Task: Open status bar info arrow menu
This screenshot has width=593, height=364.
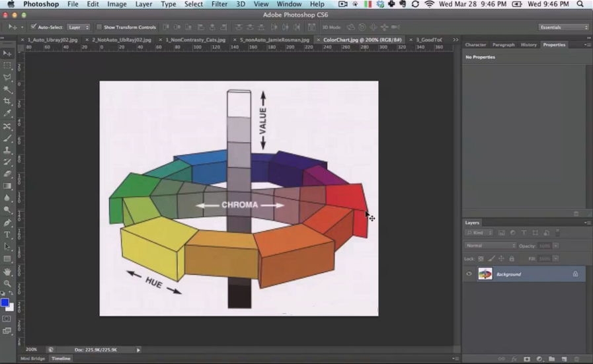Action: click(x=138, y=350)
